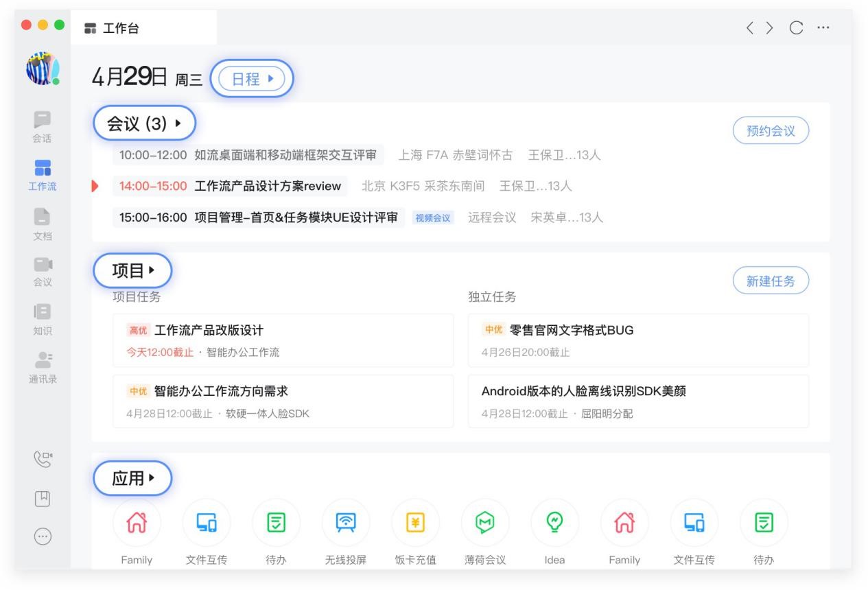
Task: Expand the 会议 (3) section header
Action: click(x=145, y=124)
